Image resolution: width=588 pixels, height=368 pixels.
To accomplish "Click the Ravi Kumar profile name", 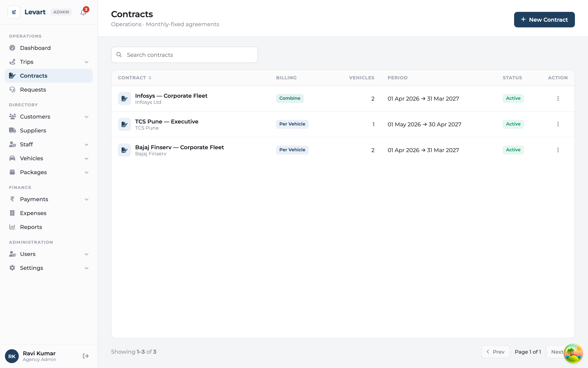I will point(39,353).
